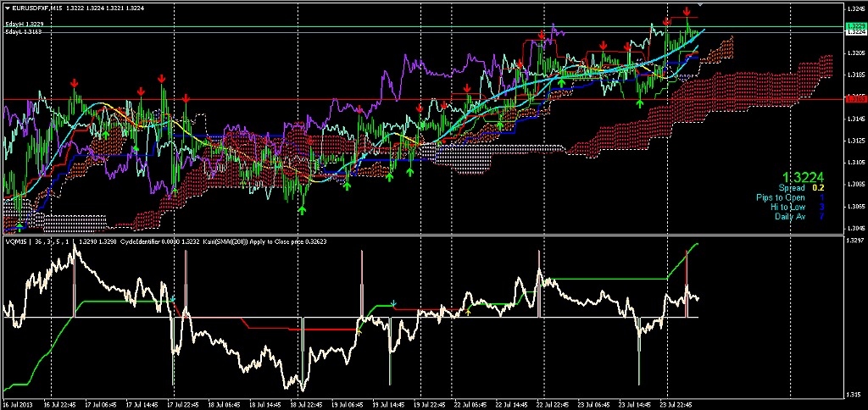Click the 1.3245 level on the price scale

854,9
